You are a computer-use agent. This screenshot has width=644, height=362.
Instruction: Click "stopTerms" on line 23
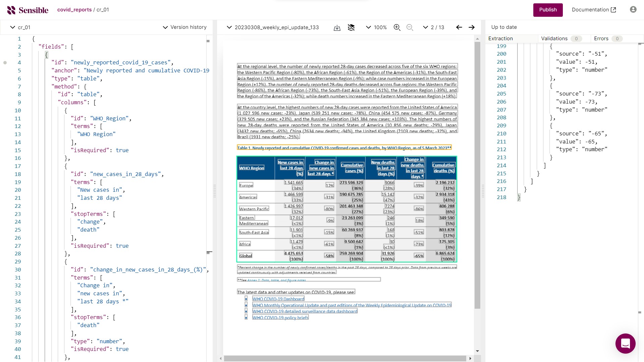pos(90,214)
